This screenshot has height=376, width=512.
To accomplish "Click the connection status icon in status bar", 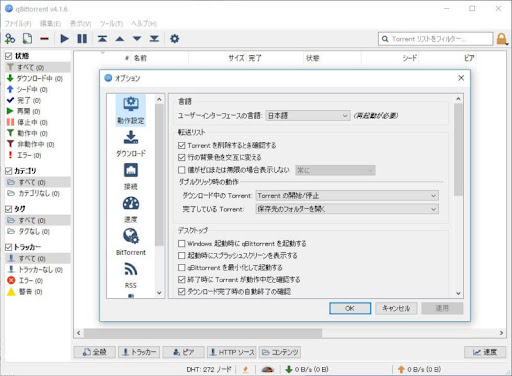I will (x=246, y=369).
